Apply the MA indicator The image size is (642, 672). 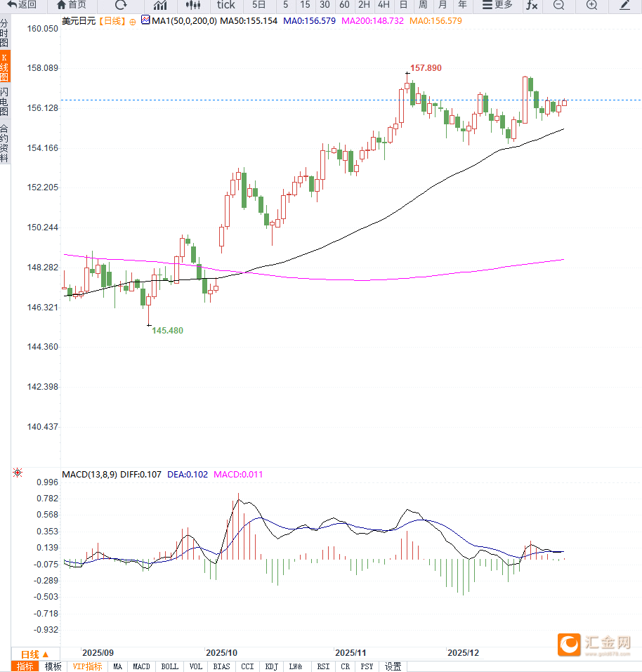(x=117, y=666)
